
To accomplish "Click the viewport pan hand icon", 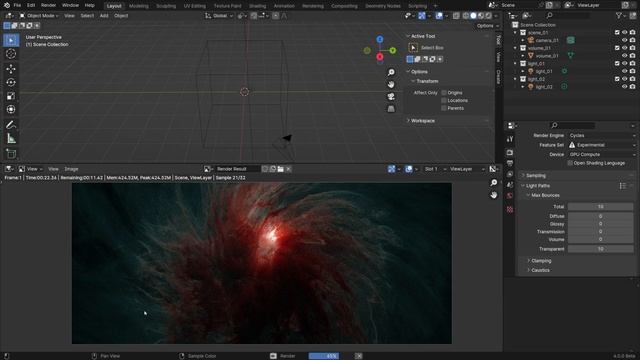I will tap(391, 84).
